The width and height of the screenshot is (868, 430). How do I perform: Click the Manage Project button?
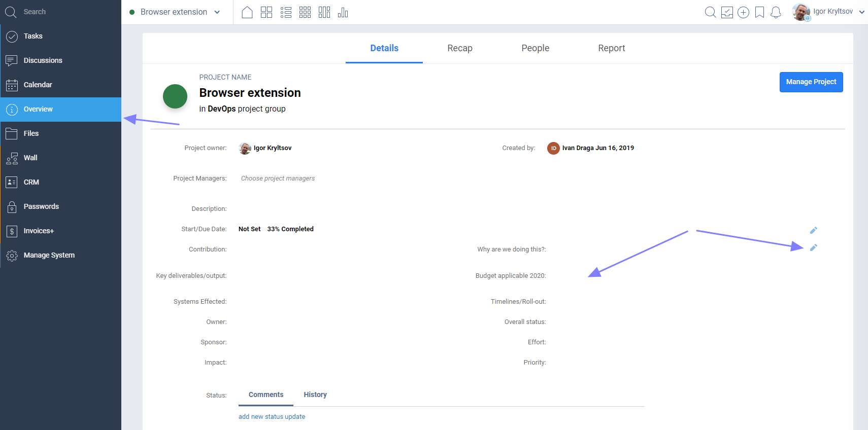pos(811,82)
